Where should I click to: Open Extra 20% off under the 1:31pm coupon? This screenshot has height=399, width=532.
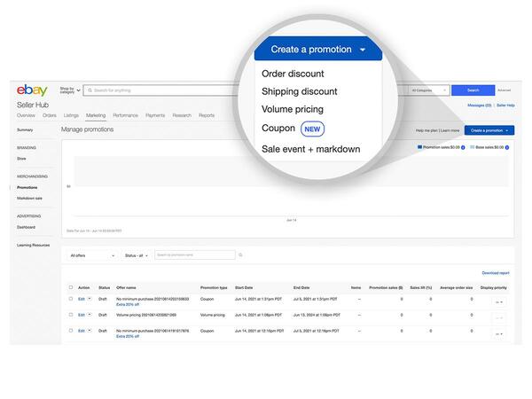[x=128, y=304]
